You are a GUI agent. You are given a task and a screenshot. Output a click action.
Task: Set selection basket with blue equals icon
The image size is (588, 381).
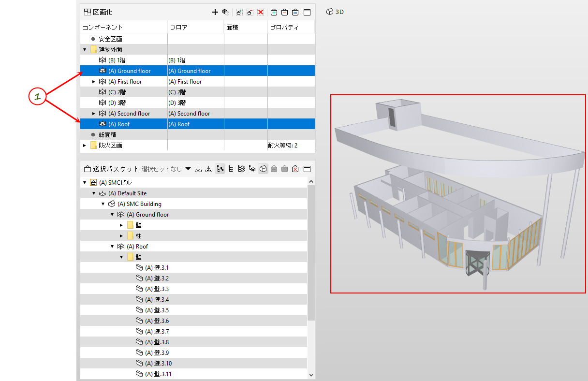pyautogui.click(x=295, y=12)
